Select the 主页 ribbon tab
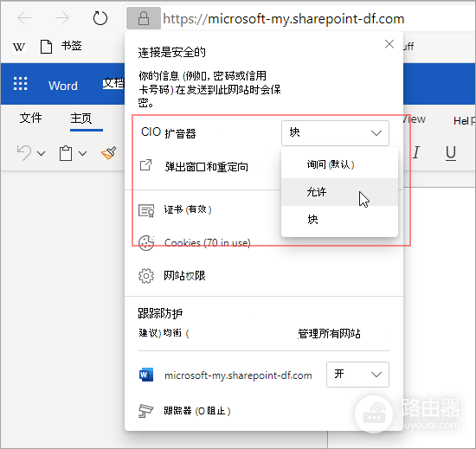Viewport: 476px width, 449px height. pyautogui.click(x=80, y=118)
